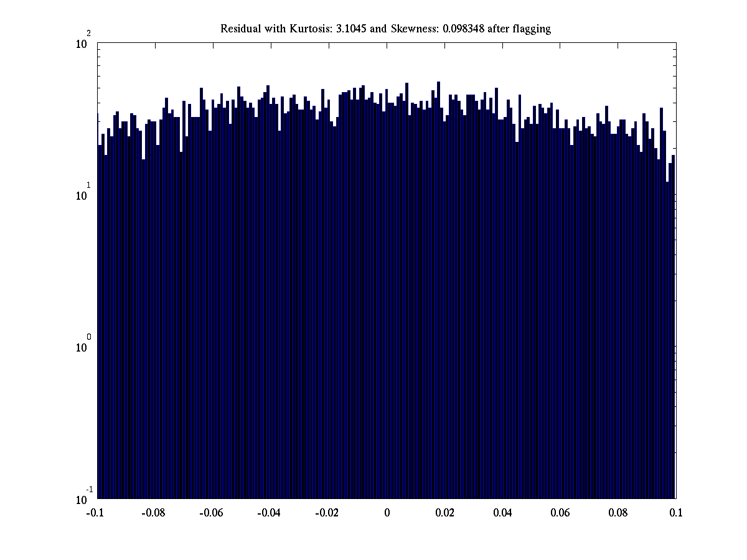Click the plot title text above the histogram
This screenshot has width=747, height=560.
385,29
